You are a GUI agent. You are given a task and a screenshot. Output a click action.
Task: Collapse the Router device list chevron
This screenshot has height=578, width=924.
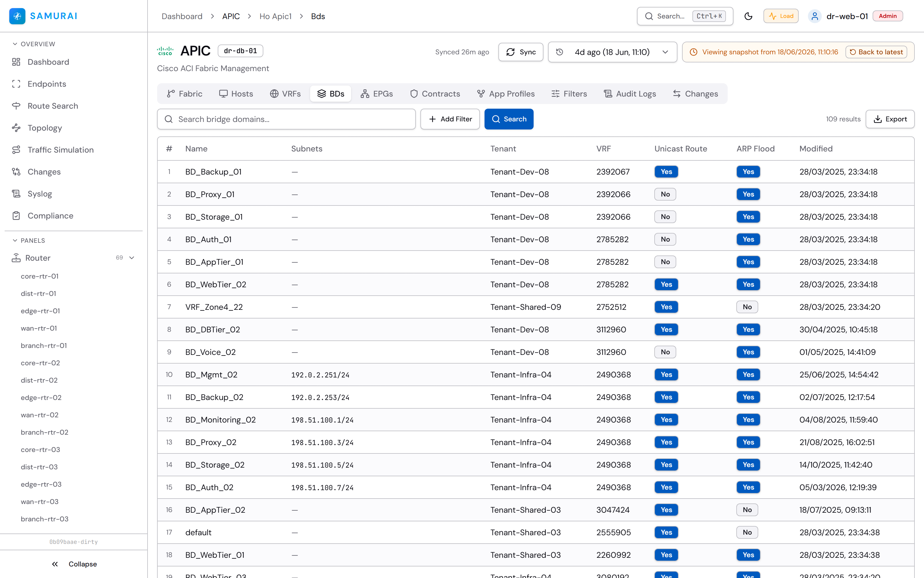[132, 258]
